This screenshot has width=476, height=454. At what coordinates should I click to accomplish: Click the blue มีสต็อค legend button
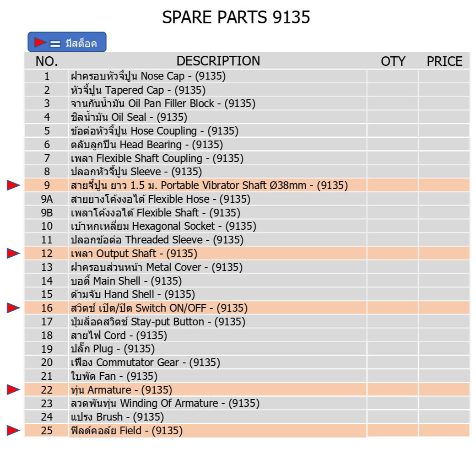pyautogui.click(x=67, y=42)
